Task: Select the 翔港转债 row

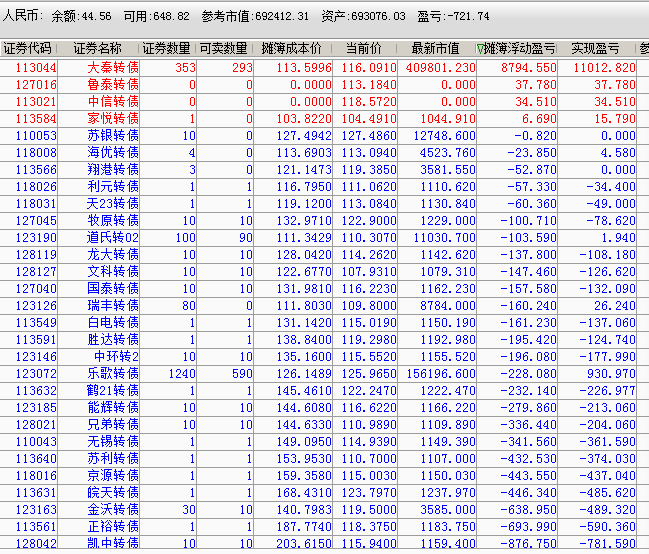Action: 324,169
